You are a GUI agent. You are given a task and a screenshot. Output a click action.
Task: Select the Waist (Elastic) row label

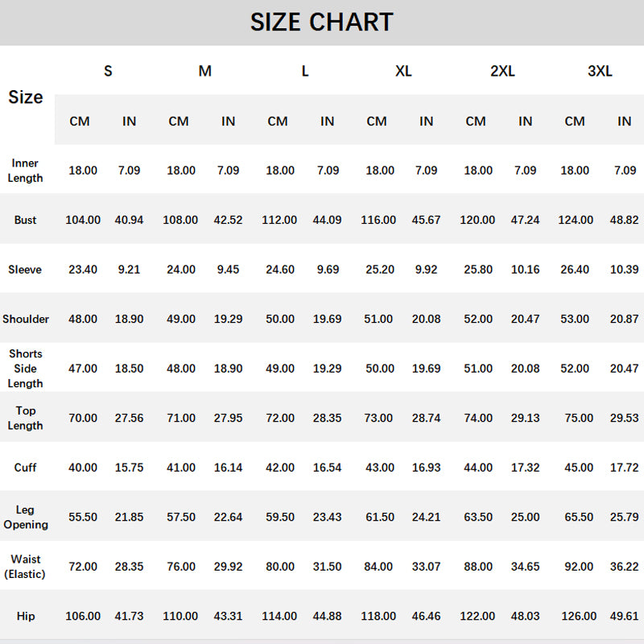click(25, 567)
